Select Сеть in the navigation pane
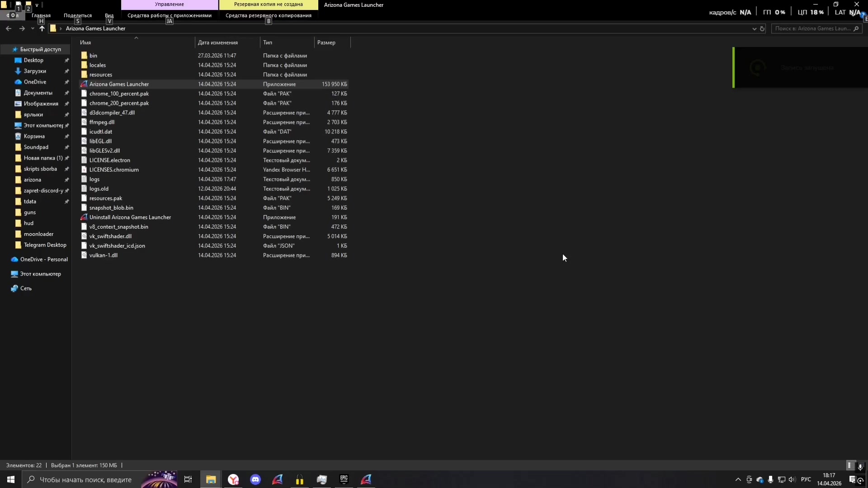This screenshot has width=868, height=488. [26, 288]
